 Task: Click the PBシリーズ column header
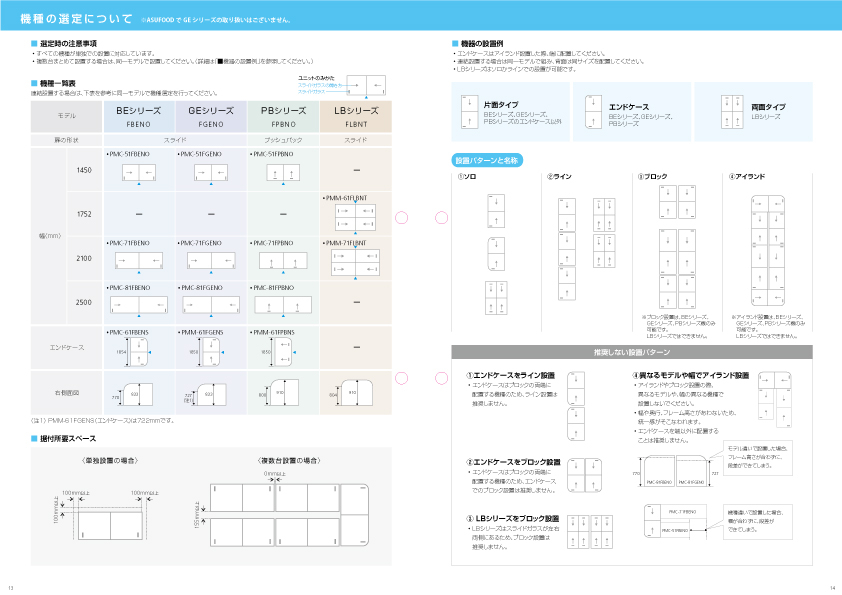[283, 117]
